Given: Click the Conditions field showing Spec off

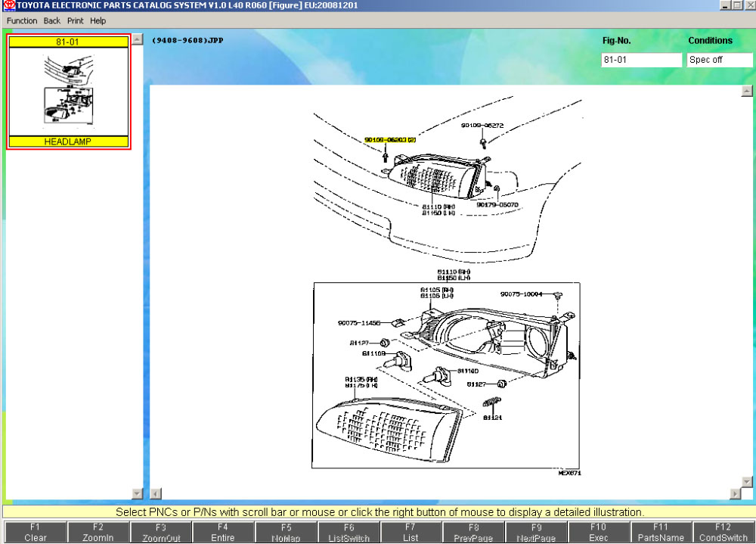Looking at the screenshot, I should (x=719, y=60).
